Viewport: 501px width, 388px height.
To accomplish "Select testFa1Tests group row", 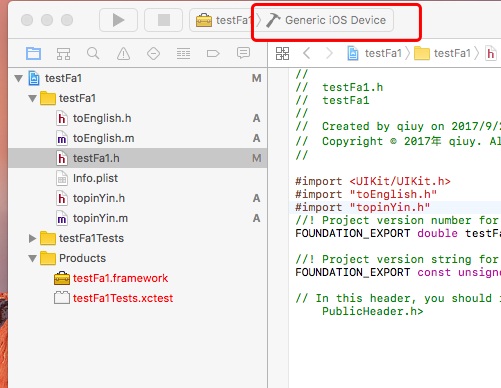I will click(x=137, y=238).
